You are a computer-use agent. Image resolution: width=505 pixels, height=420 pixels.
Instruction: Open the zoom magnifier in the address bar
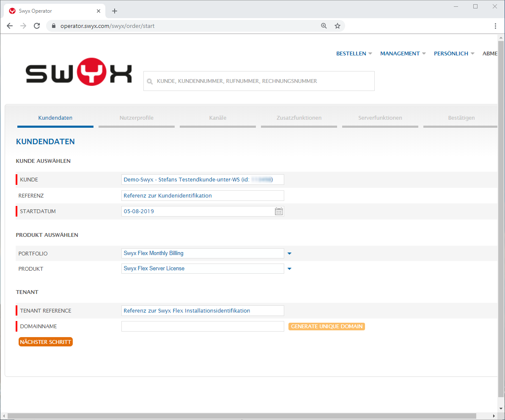(x=324, y=26)
